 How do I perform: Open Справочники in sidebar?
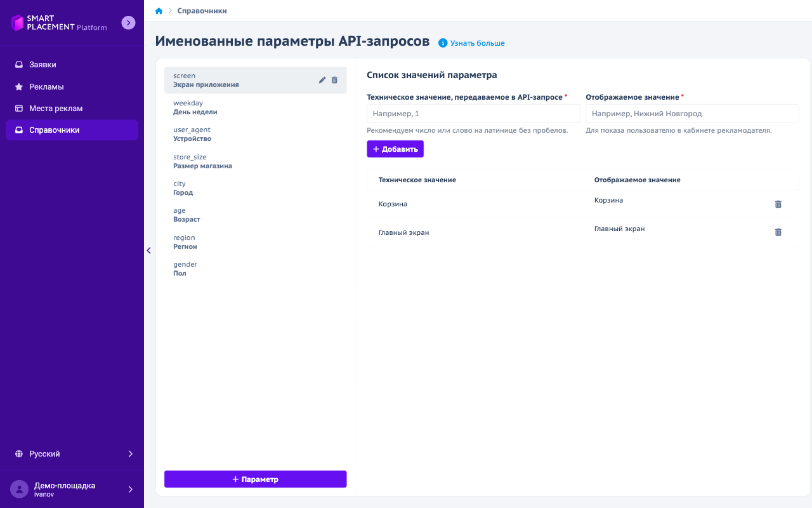tap(72, 130)
